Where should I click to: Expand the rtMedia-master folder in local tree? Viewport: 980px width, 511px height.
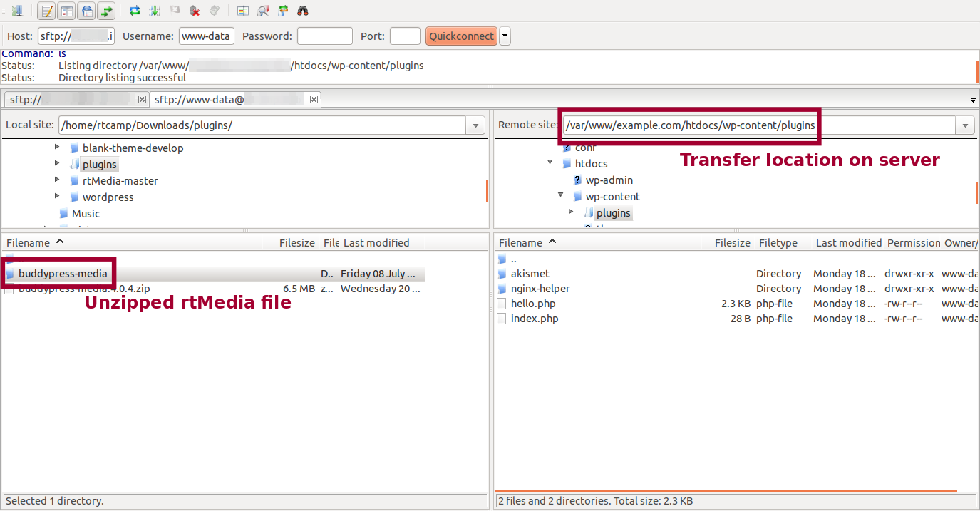pos(58,181)
